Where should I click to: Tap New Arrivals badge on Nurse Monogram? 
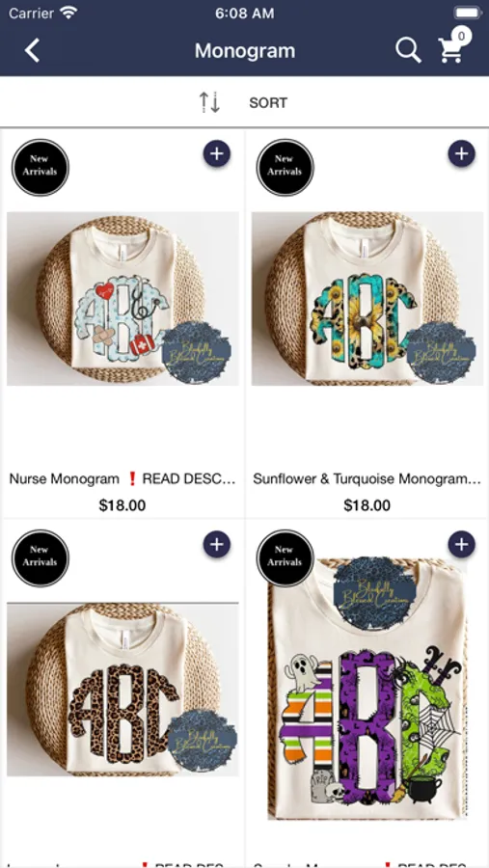pyautogui.click(x=41, y=168)
